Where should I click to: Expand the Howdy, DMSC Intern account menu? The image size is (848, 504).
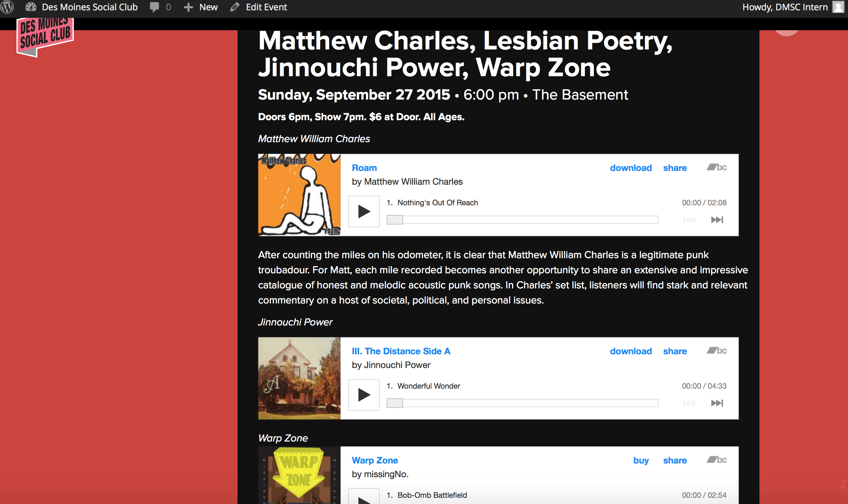click(785, 7)
